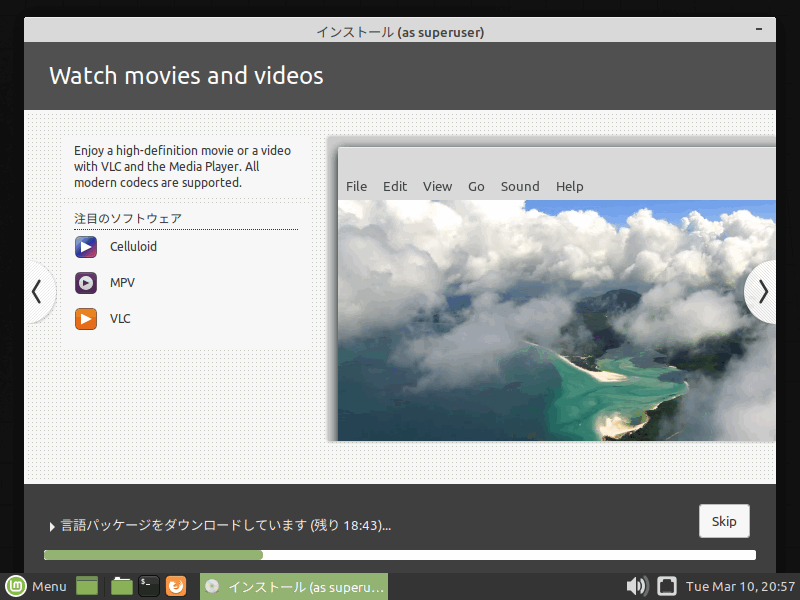Open the volume control in tray
The image size is (800, 600).
(x=636, y=586)
